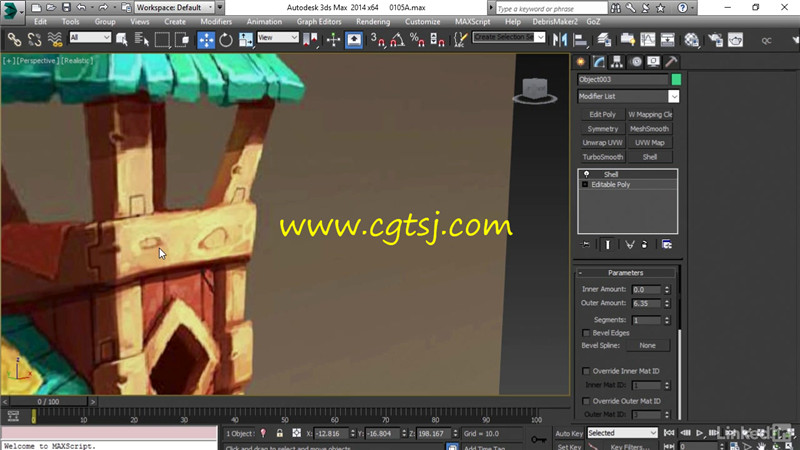
Task: Open Curve Editor from toolbar
Action: (x=647, y=40)
